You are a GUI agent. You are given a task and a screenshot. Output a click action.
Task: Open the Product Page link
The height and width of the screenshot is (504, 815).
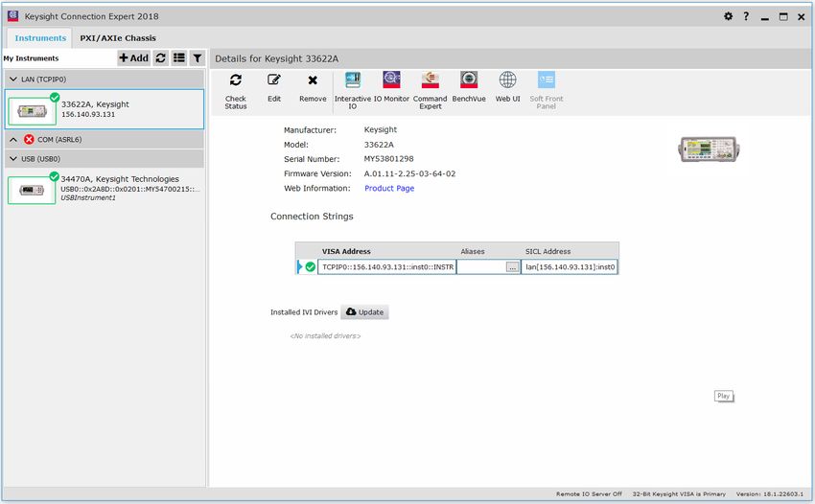click(389, 188)
